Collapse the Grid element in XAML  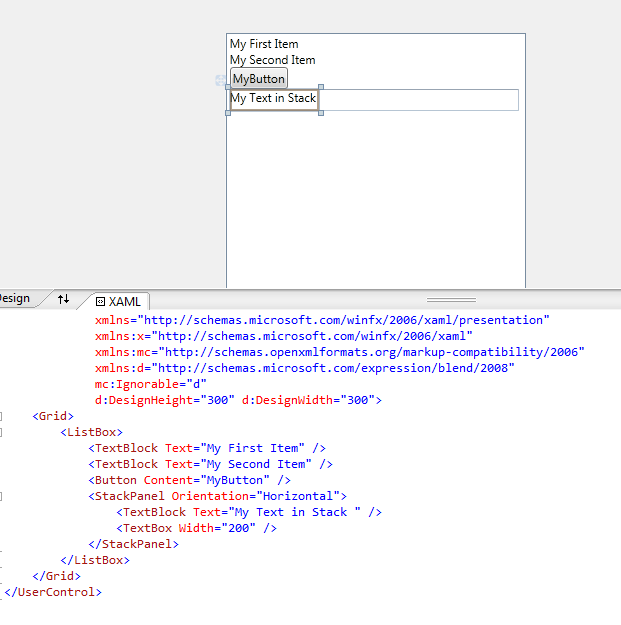click(1, 417)
